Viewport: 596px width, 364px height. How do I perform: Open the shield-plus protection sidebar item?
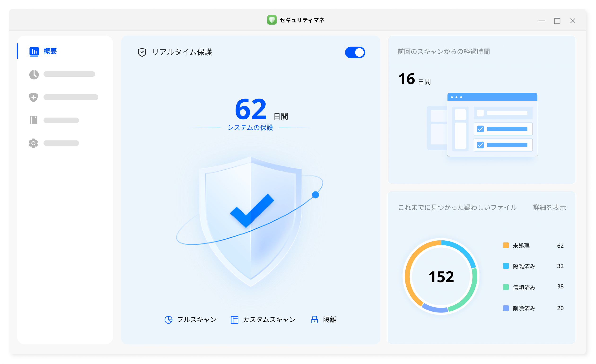[x=34, y=97]
